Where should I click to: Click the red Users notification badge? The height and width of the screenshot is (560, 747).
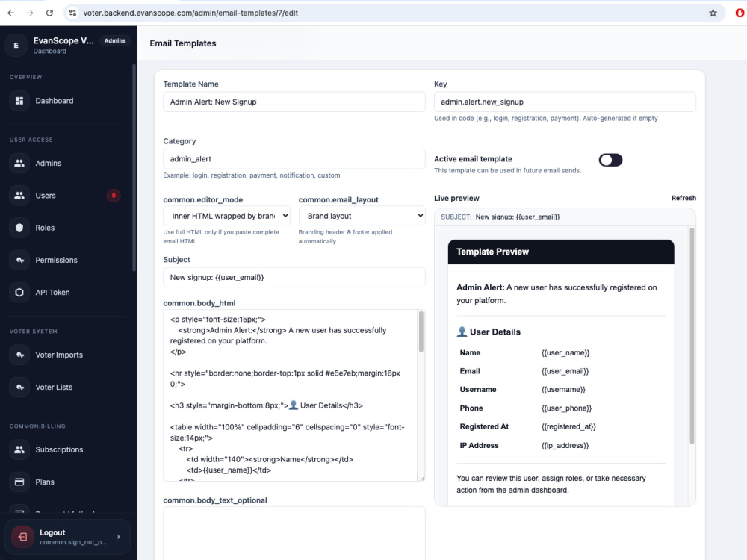114,195
